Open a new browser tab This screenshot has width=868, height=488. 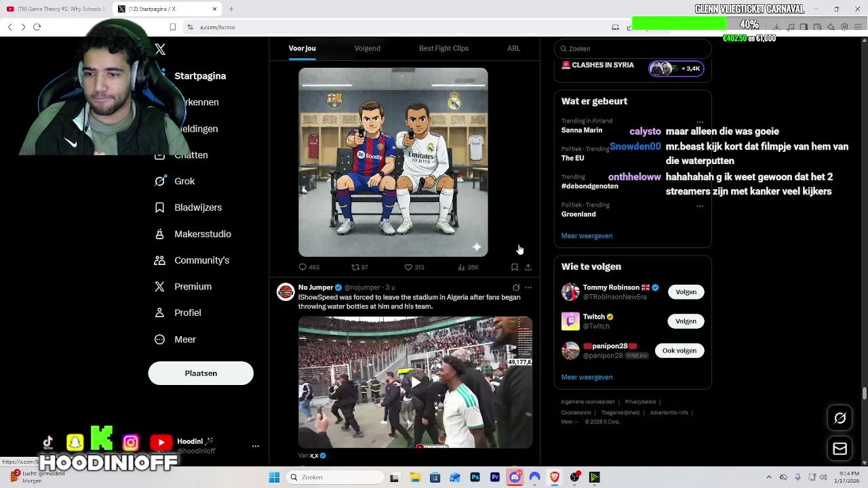click(231, 9)
